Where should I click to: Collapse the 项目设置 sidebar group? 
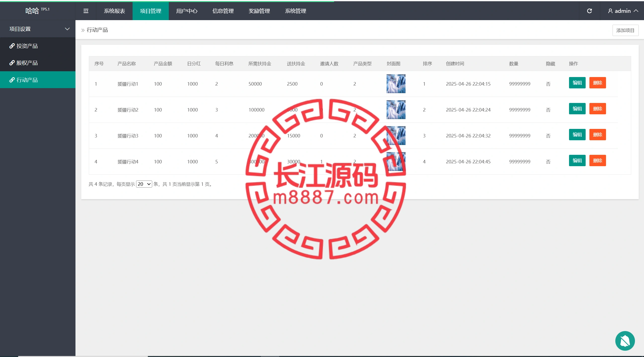coord(38,29)
